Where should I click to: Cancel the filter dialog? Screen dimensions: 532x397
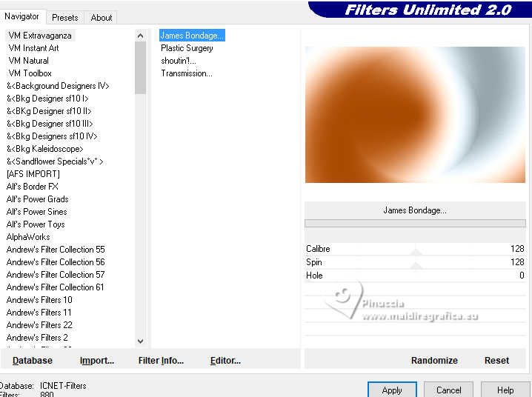pos(448,390)
